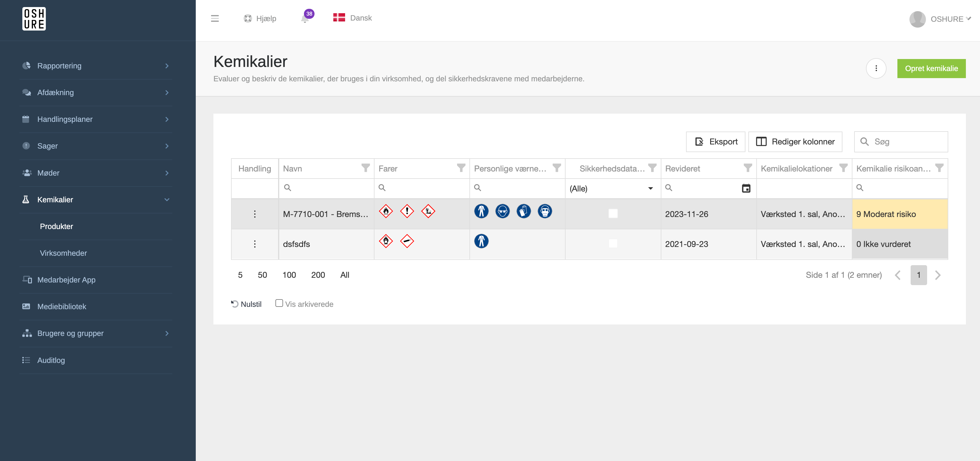Click the Farer column filter funnel icon

click(461, 168)
